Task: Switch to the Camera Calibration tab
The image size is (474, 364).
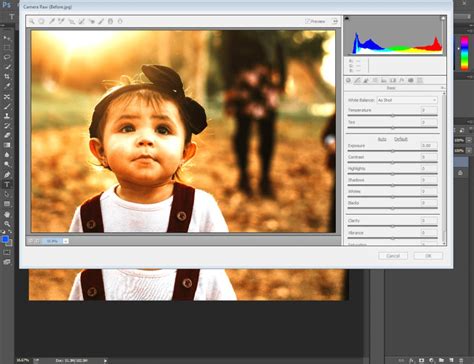Action: tap(411, 80)
